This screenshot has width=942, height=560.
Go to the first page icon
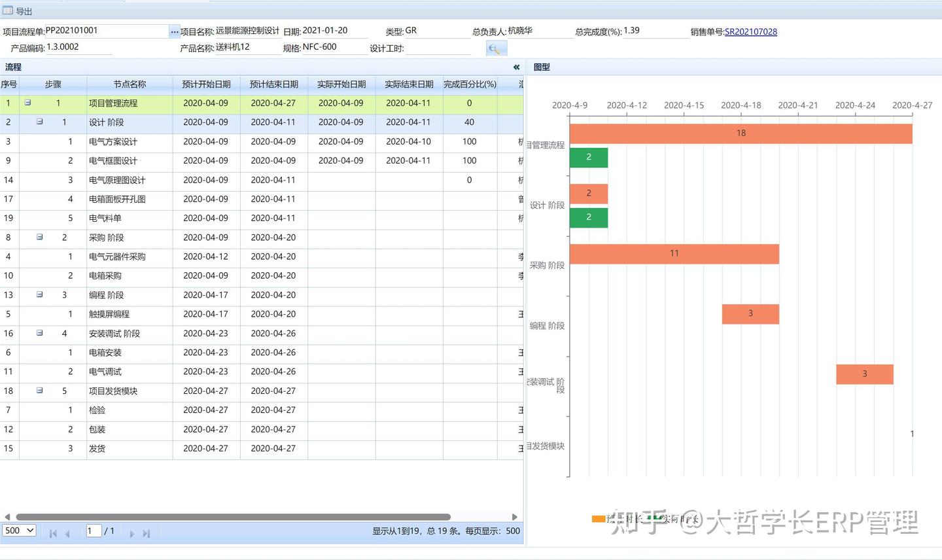53,533
